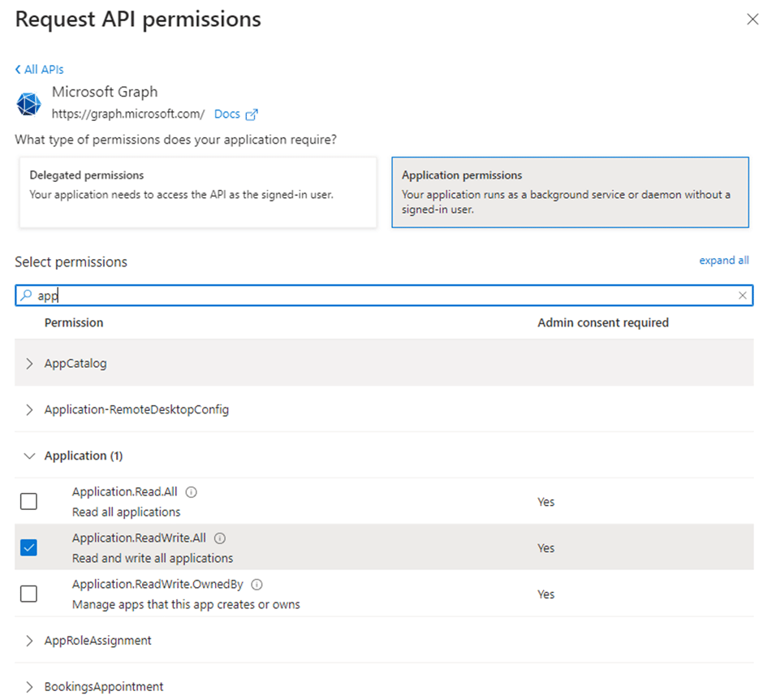This screenshot has width=763, height=700.
Task: Select Application permissions card
Action: click(x=571, y=192)
